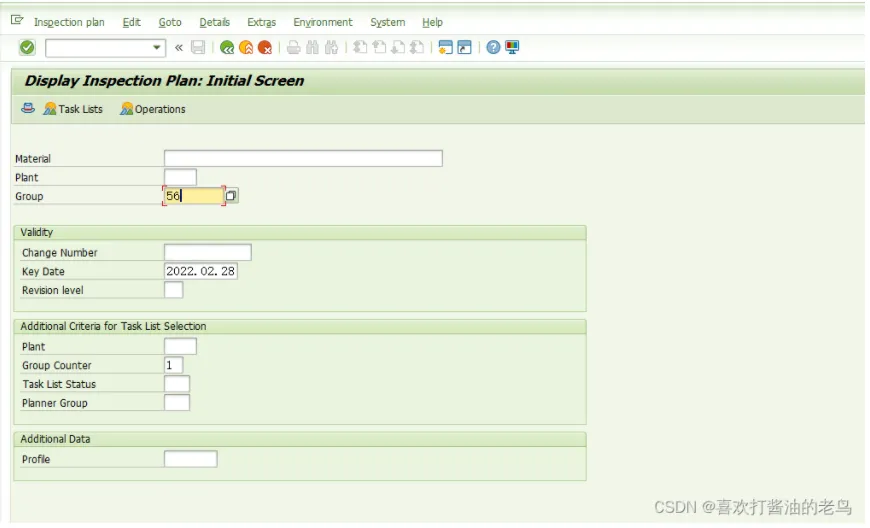Click the Planner Group input field
The height and width of the screenshot is (528, 870).
point(177,403)
